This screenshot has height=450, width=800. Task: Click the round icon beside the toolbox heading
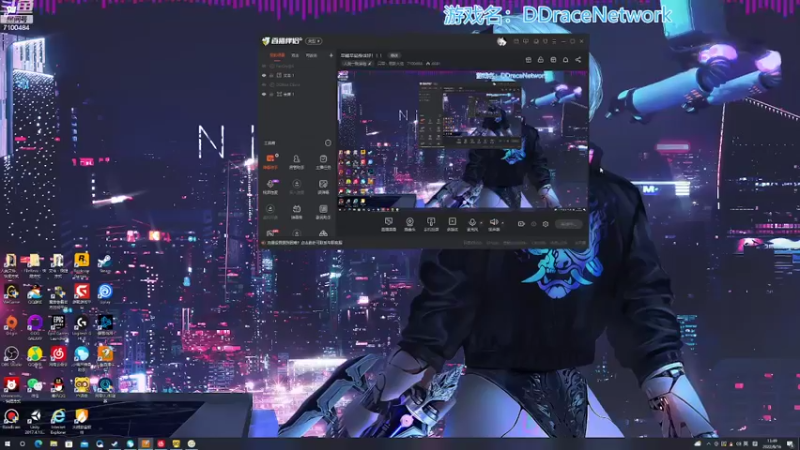click(328, 143)
